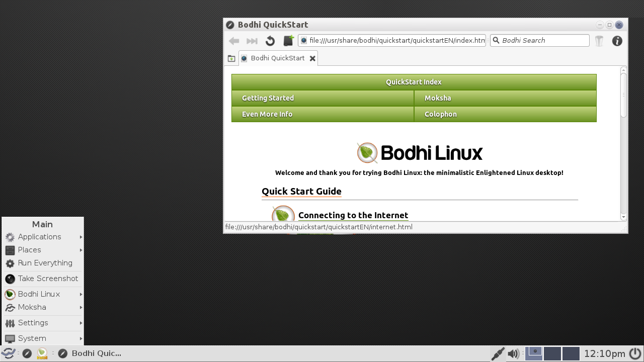The height and width of the screenshot is (362, 644).
Task: Switch to the third virtual desktop in pager
Action: (x=571, y=353)
